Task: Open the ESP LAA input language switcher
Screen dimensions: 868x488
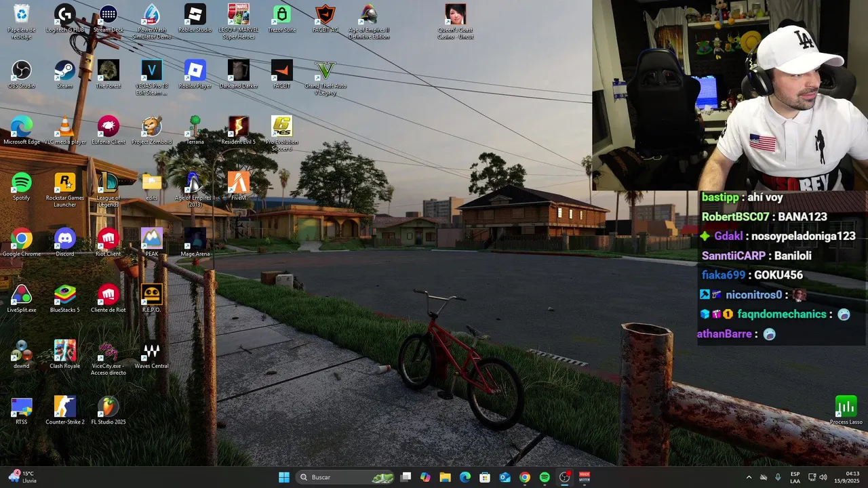Action: click(795, 477)
